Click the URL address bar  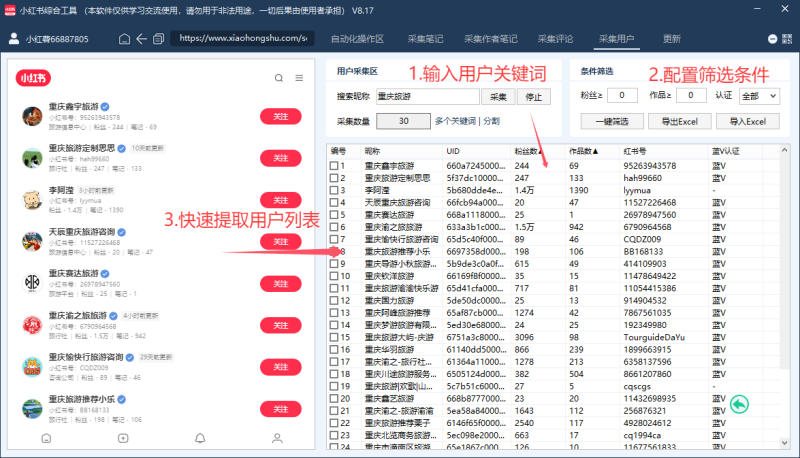coord(242,38)
